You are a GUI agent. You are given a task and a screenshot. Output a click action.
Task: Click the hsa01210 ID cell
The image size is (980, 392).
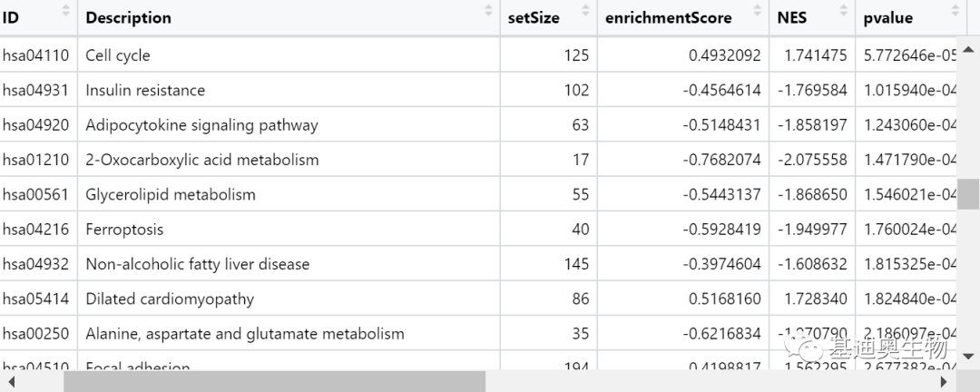(x=35, y=160)
